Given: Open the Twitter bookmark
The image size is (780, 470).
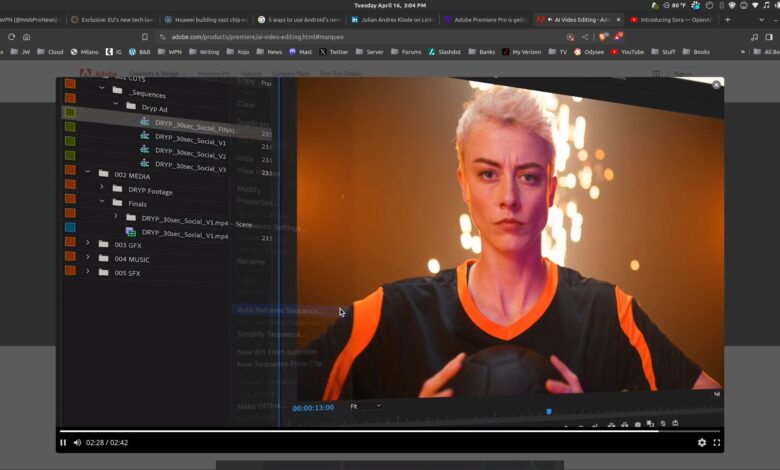Looking at the screenshot, I should click(334, 52).
